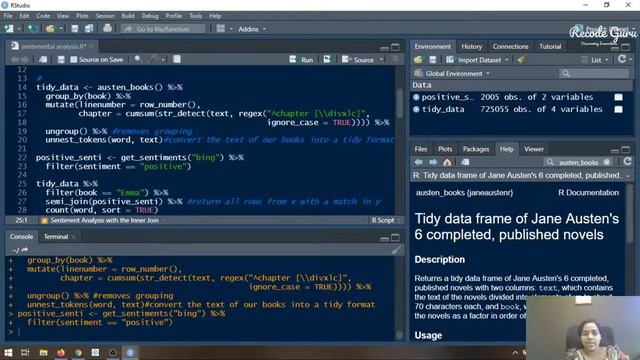Switch to the Viewer tab
640x360 pixels.
click(533, 149)
